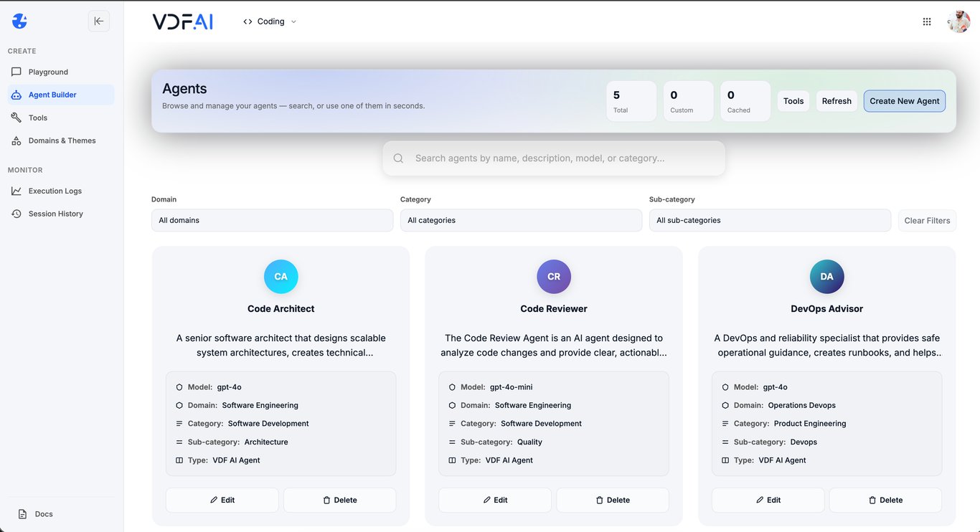Screen dimensions: 980x532
Task: Select Playground in the Create menu
Action: click(x=48, y=72)
